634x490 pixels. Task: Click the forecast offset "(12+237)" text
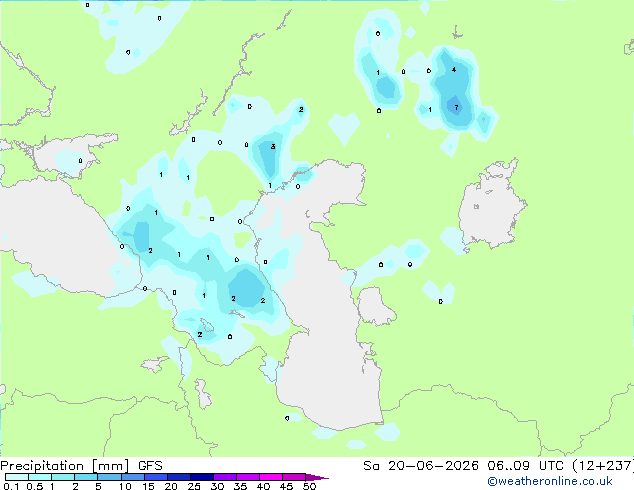[x=603, y=466]
